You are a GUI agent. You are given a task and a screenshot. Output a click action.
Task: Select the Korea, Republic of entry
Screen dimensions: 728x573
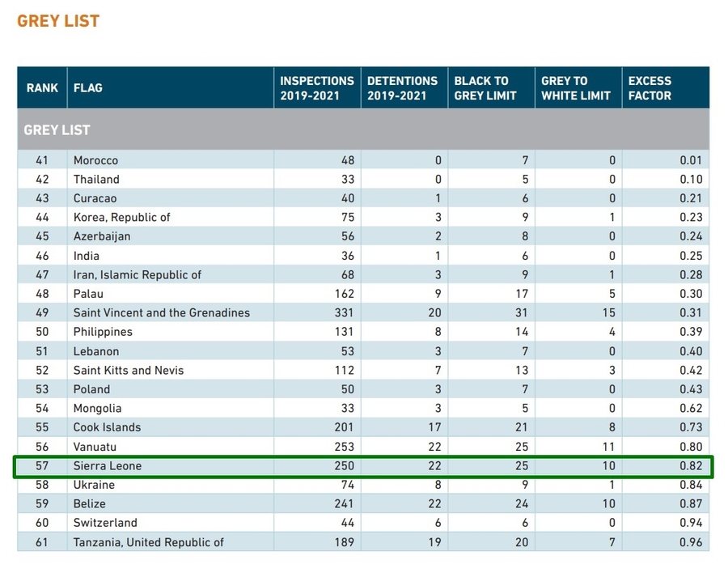121,217
